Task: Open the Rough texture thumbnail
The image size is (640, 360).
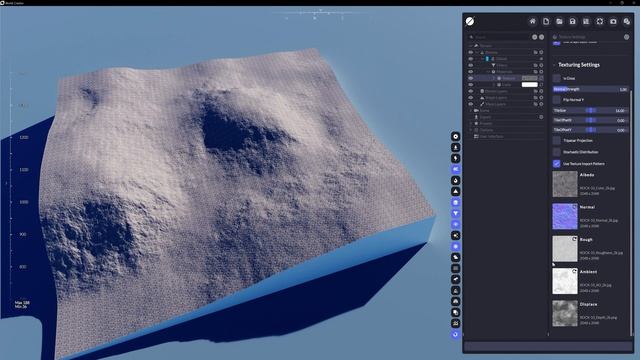Action: coord(565,249)
